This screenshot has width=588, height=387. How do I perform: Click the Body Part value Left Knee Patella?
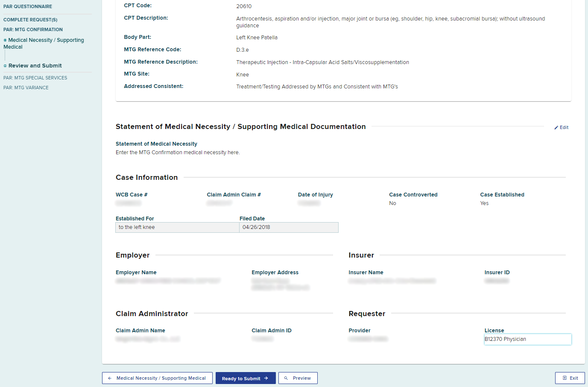pos(257,38)
